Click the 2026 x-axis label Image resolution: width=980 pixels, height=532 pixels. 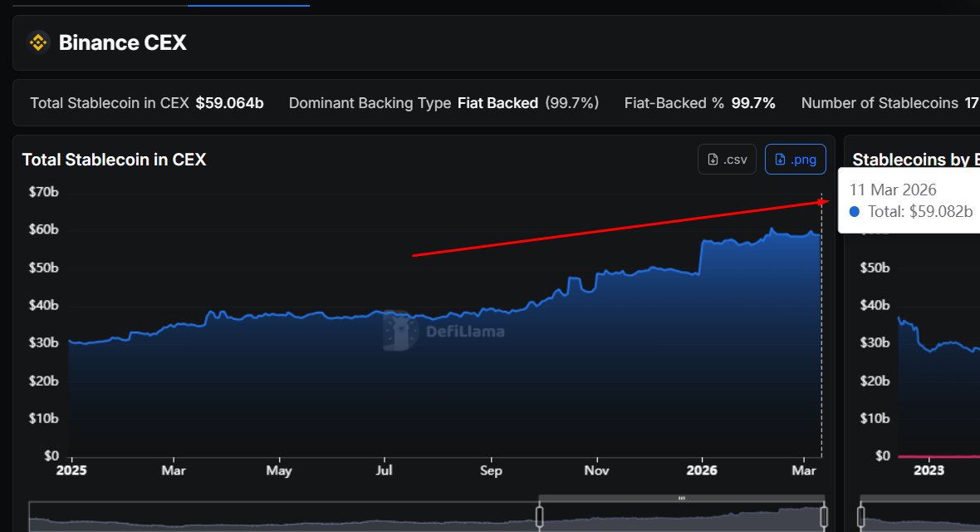click(701, 470)
